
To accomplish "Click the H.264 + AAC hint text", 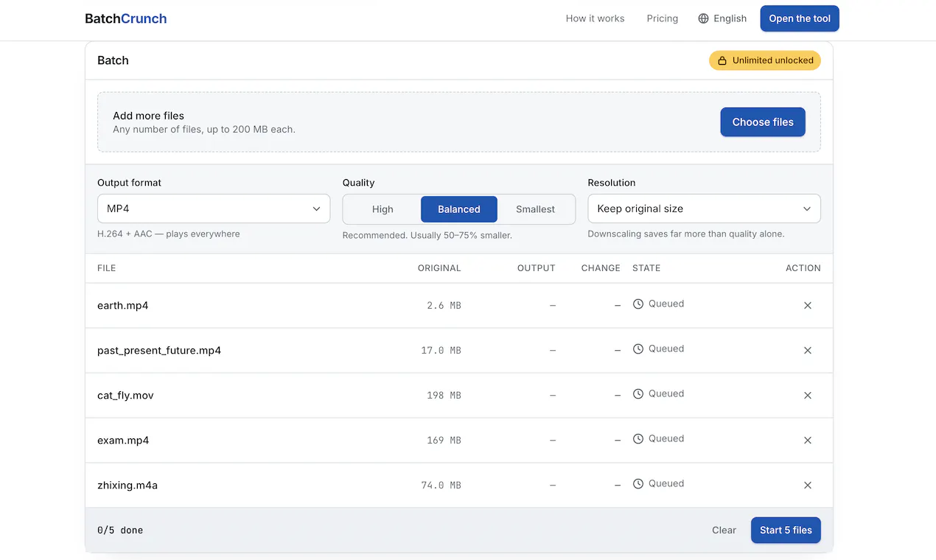I will [169, 234].
